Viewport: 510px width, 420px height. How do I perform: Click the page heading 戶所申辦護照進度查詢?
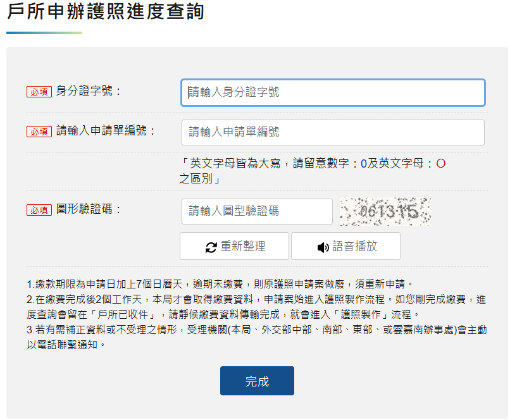pos(106,11)
